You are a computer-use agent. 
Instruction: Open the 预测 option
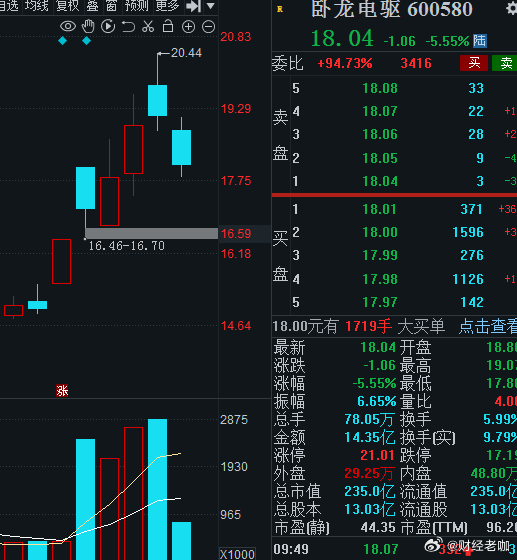click(x=136, y=6)
